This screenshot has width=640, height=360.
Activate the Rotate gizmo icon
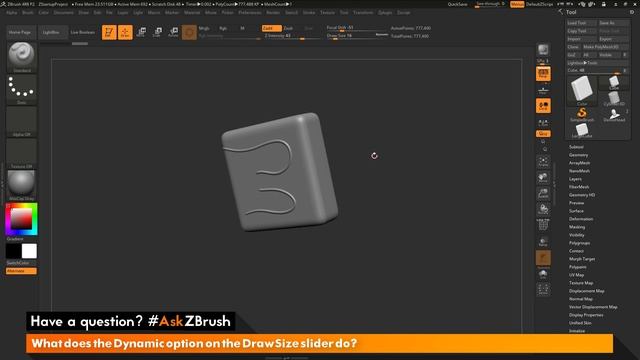[173, 32]
